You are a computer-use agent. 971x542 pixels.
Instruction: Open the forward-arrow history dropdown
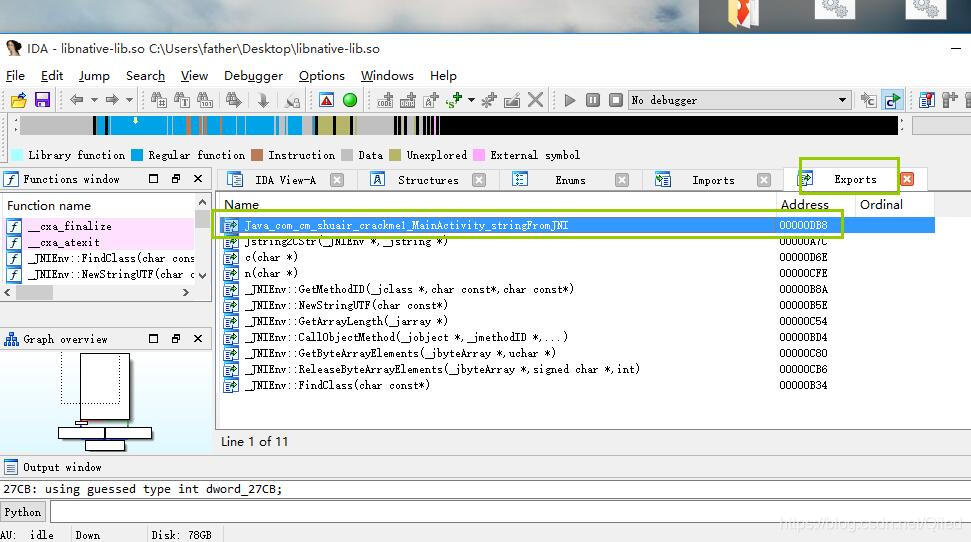(129, 100)
